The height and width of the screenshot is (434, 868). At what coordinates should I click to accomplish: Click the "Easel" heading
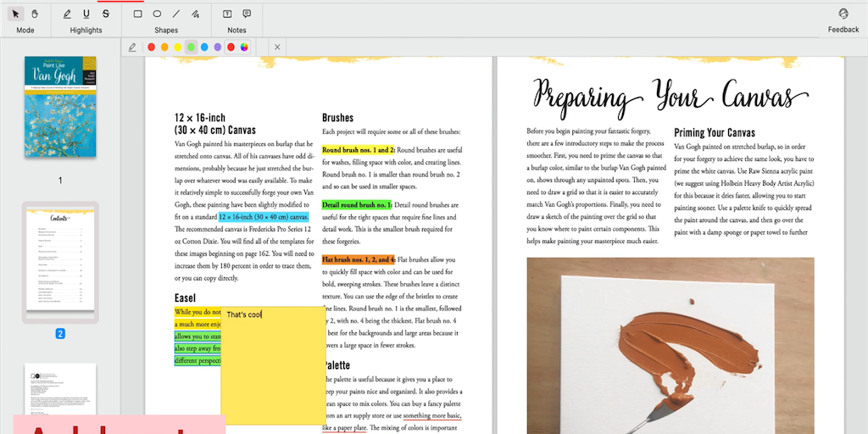click(185, 298)
